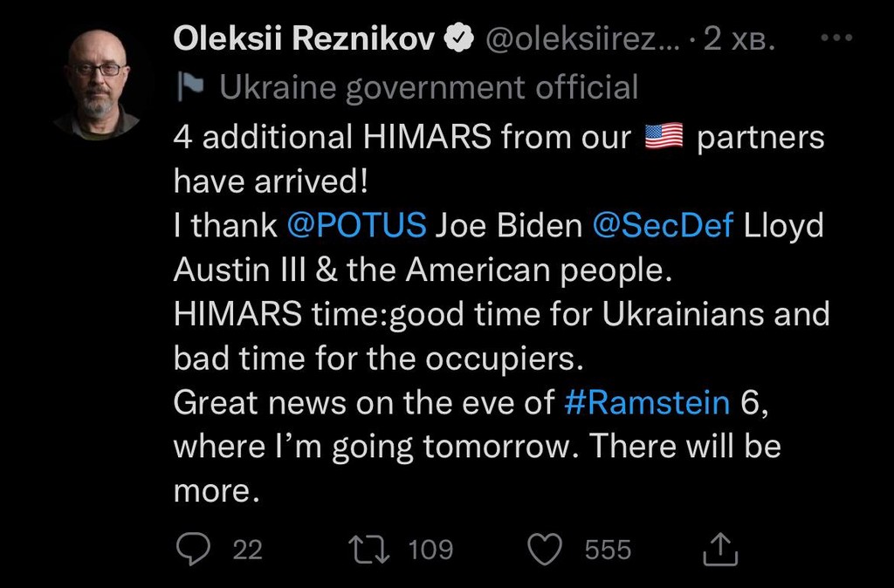Screen dimensions: 894x588
Task: Click the "2 хв." tweet timestamp
Action: [x=739, y=38]
